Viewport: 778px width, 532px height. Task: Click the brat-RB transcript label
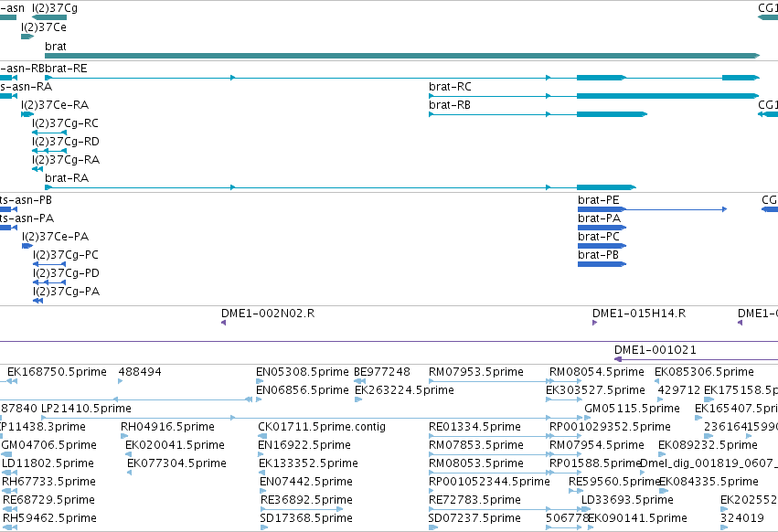coord(450,105)
